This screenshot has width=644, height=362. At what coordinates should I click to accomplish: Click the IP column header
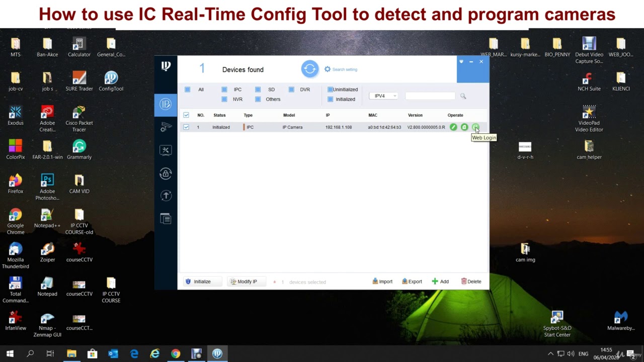pos(328,115)
